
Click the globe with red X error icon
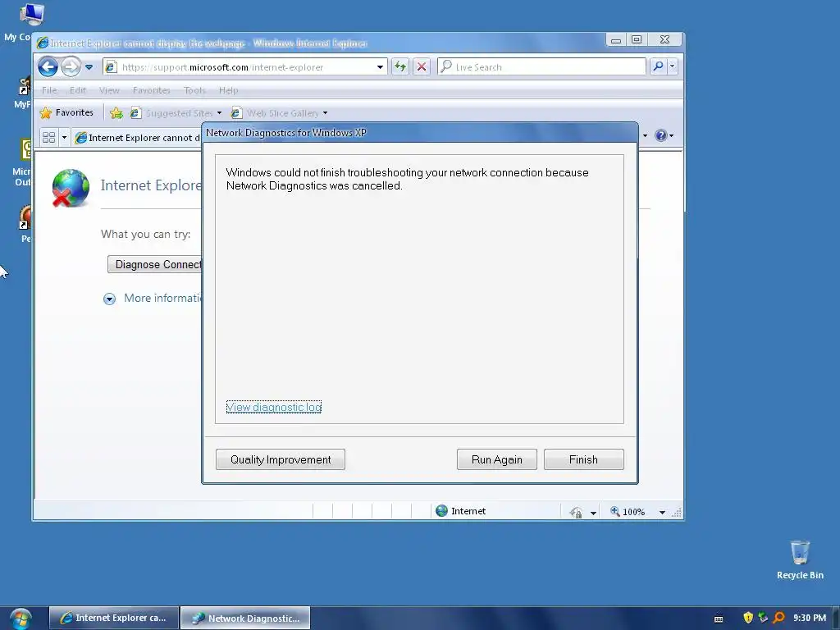(71, 188)
